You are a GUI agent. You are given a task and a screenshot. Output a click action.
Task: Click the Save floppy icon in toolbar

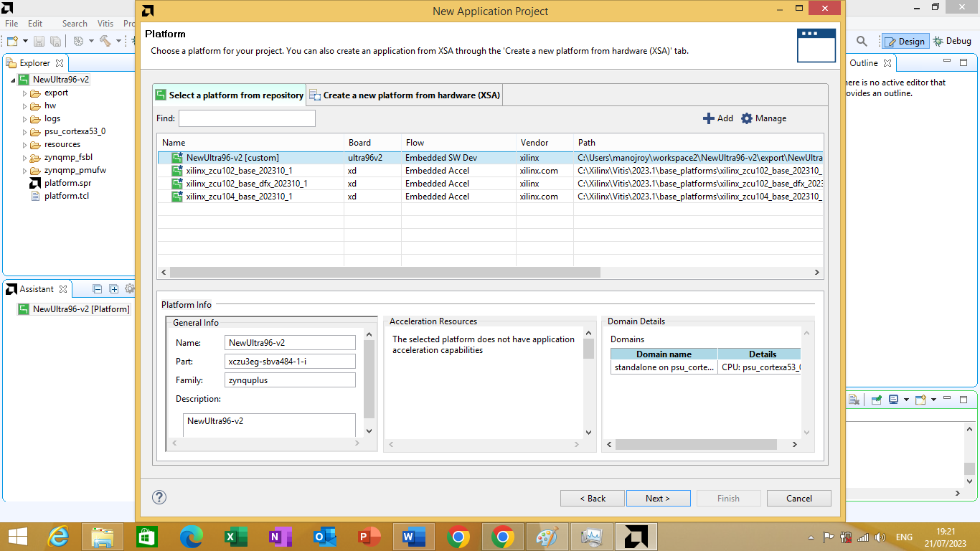[x=39, y=42]
